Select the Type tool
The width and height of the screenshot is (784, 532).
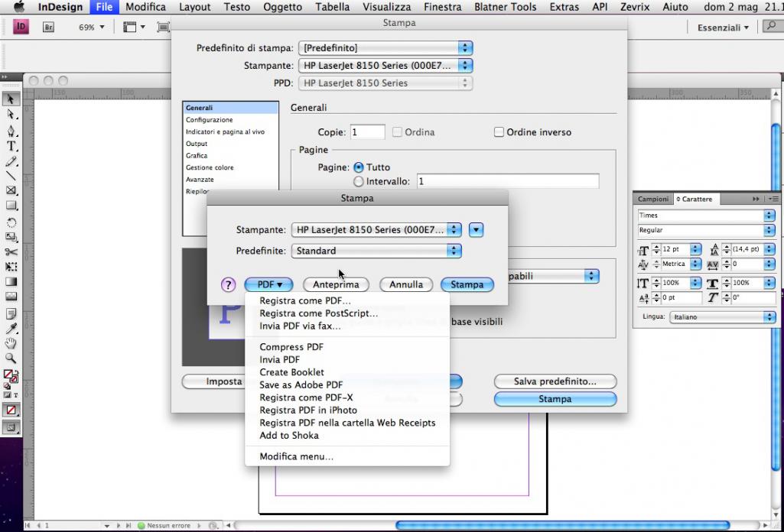point(11,146)
